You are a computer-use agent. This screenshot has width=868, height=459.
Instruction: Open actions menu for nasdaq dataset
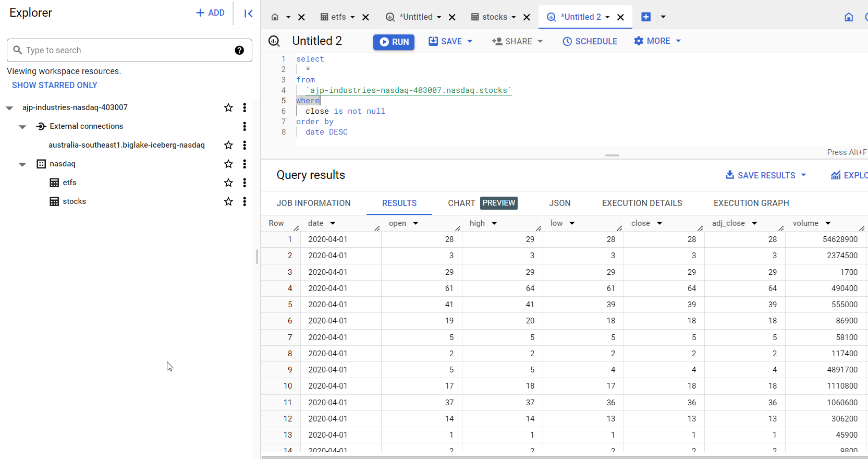[x=244, y=164]
